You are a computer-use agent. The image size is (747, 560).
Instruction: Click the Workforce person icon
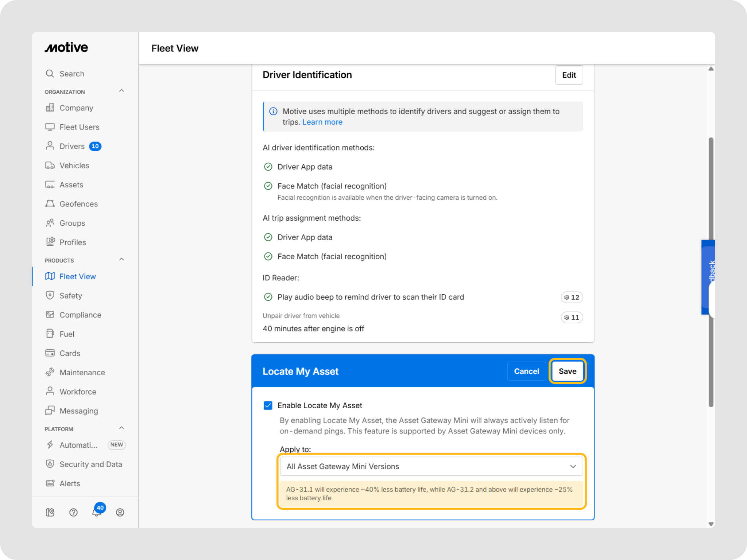pyautogui.click(x=50, y=391)
